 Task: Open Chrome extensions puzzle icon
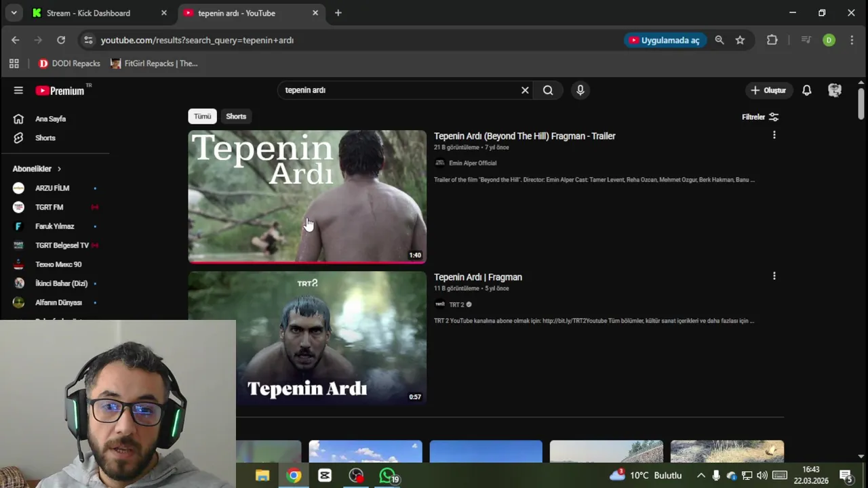pyautogui.click(x=772, y=40)
